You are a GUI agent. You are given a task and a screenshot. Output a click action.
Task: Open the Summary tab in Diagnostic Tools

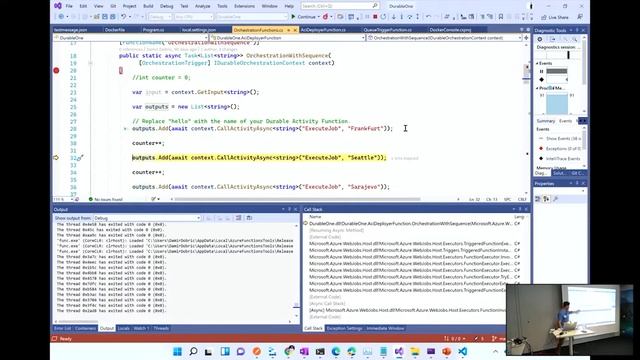click(545, 121)
